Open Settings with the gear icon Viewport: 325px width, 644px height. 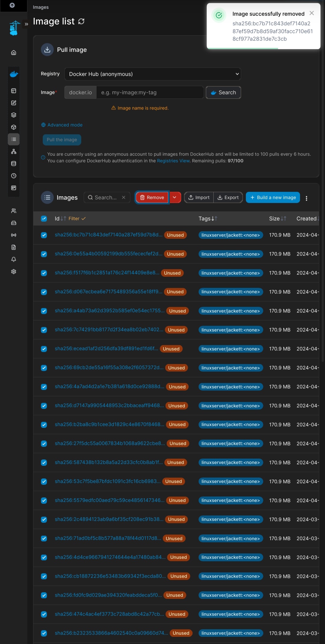14,272
